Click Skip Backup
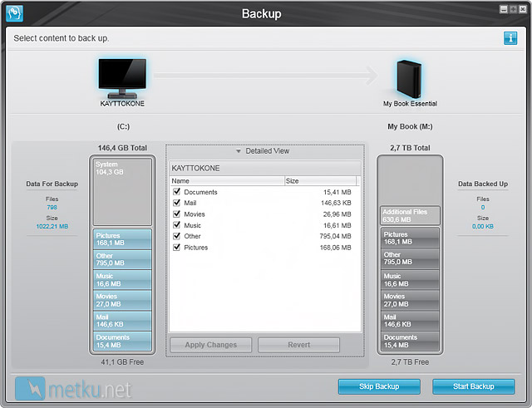This screenshot has width=532, height=408. [x=379, y=386]
